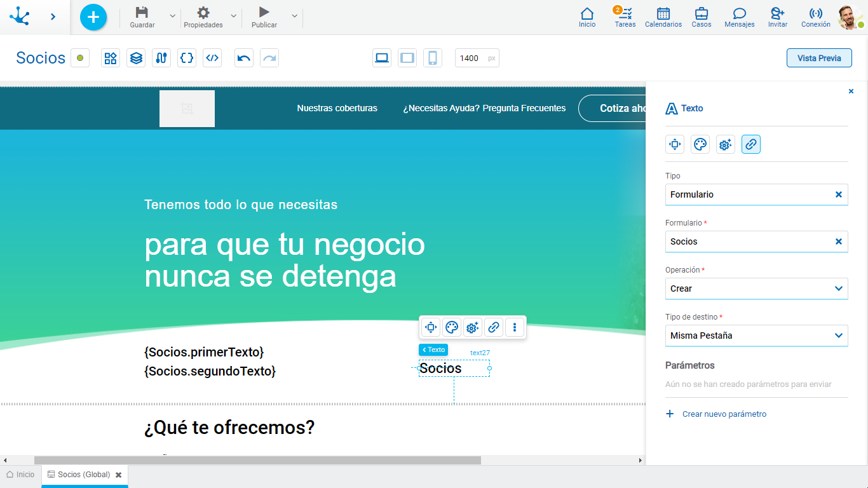Viewport: 868px width, 488px height.
Task: Click the horizontal scrollbar thumb
Action: pos(257,460)
